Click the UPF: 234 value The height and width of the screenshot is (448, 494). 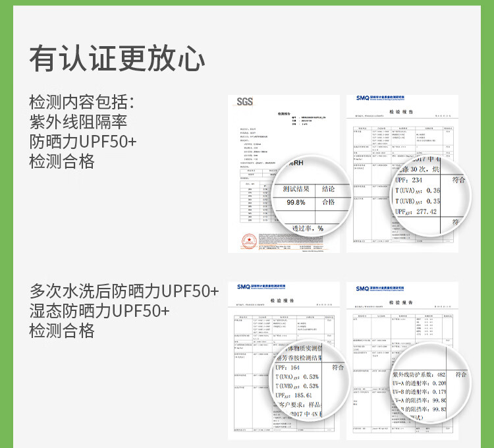(x=408, y=181)
